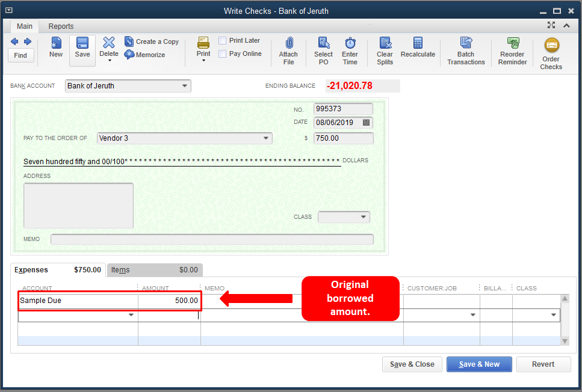Clear Splits on this check
This screenshot has height=392, width=582.
click(x=385, y=51)
